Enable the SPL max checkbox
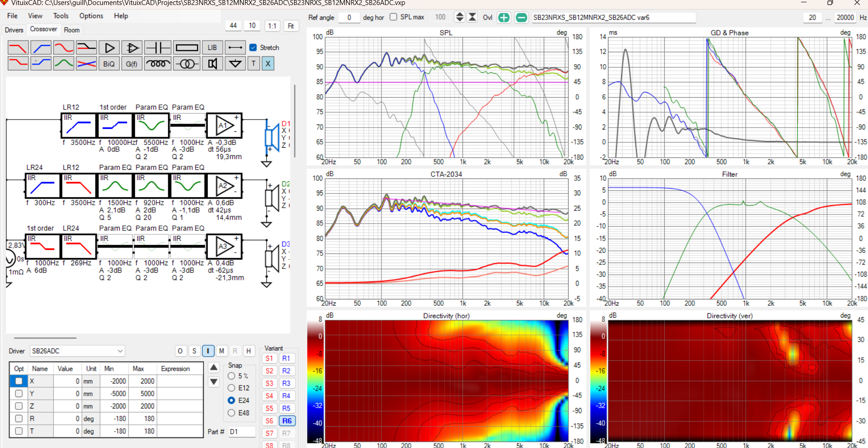 pyautogui.click(x=393, y=17)
